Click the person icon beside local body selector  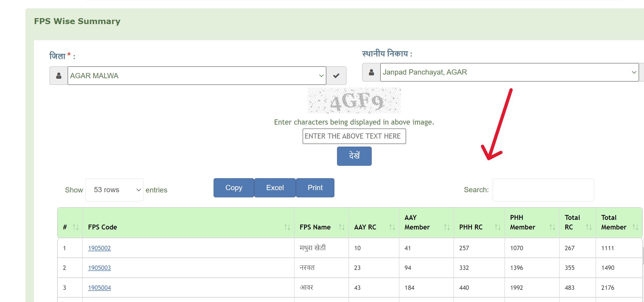(x=371, y=72)
